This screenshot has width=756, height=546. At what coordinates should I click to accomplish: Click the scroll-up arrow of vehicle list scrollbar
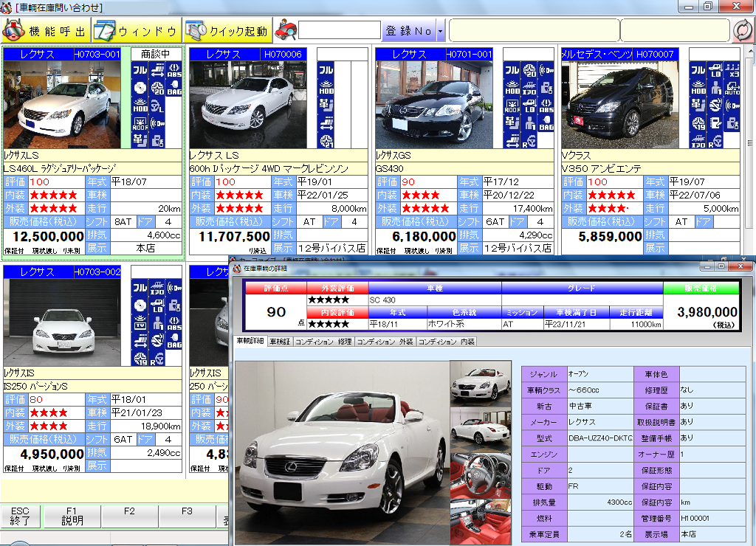[x=750, y=51]
